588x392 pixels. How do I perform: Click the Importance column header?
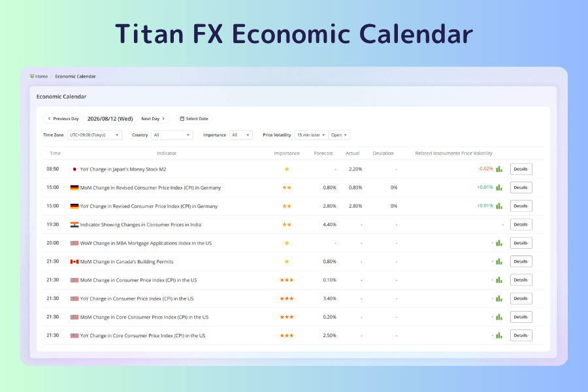pyautogui.click(x=287, y=154)
